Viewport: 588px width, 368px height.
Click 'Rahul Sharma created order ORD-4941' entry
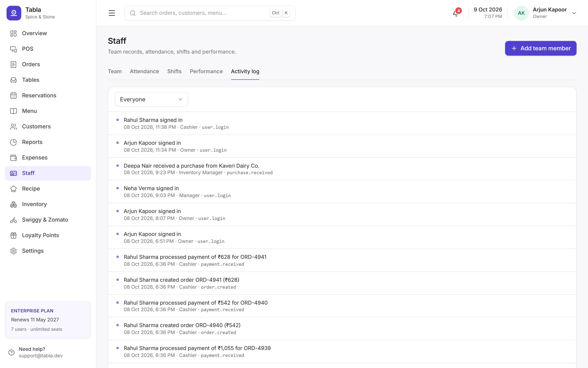pyautogui.click(x=342, y=283)
